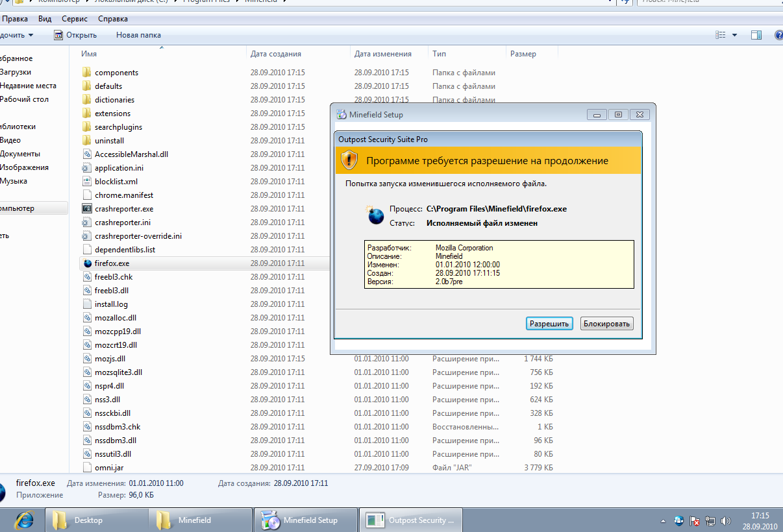783x532 pixels.
Task: Open the Справка menu
Action: click(x=113, y=19)
